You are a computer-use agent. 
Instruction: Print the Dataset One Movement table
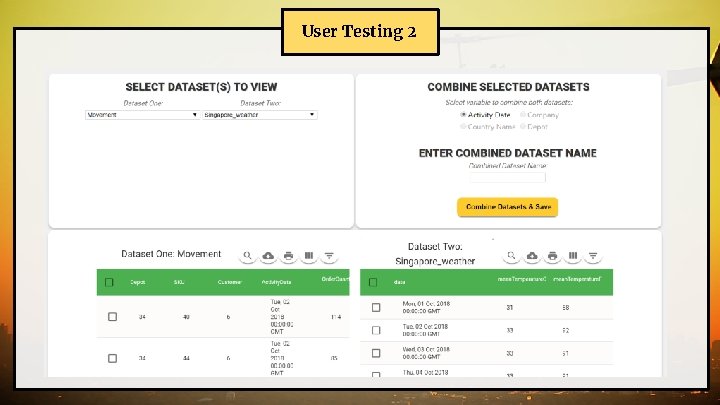point(288,255)
